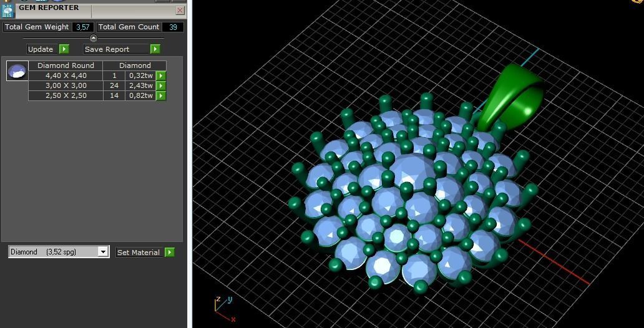The width and height of the screenshot is (644, 328).
Task: Click the Save Report green arrow
Action: (x=155, y=49)
